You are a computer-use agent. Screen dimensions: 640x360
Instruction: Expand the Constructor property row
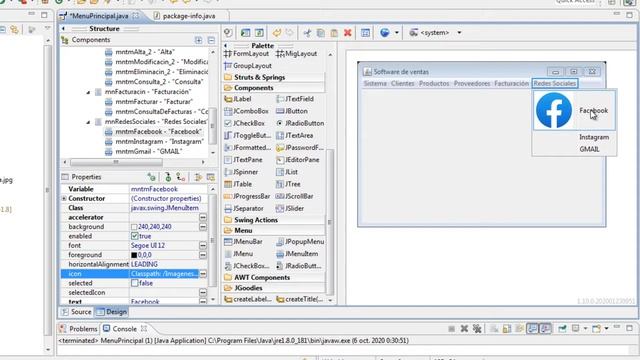click(x=64, y=198)
